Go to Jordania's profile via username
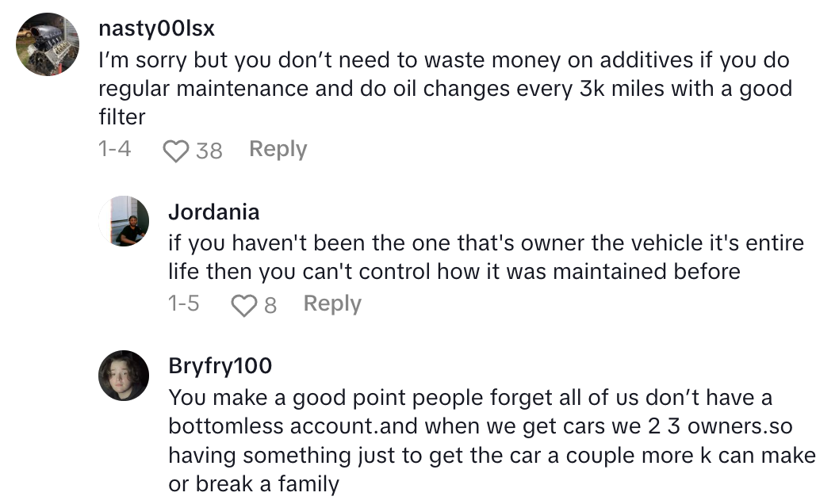The image size is (839, 504). point(213,212)
